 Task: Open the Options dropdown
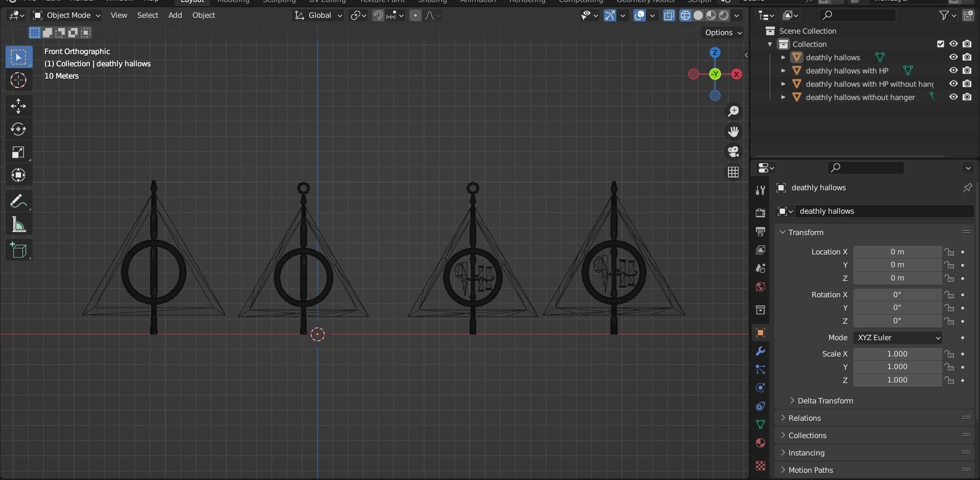pos(723,33)
